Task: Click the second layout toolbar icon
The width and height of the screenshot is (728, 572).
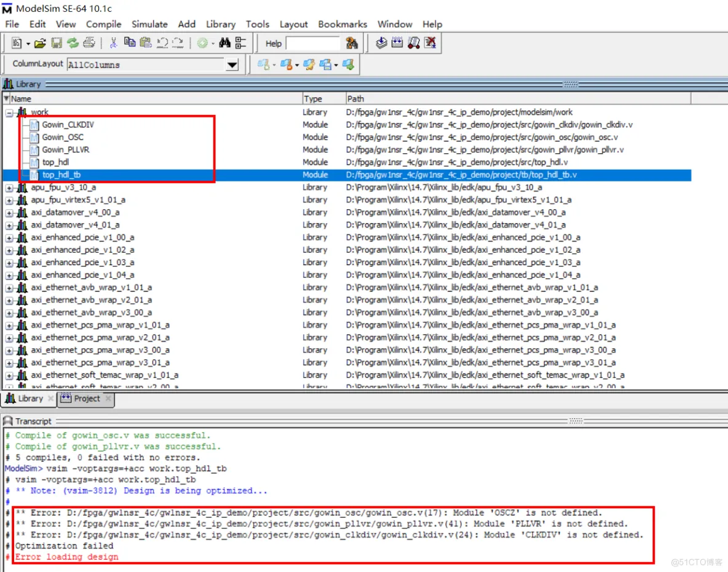Action: [287, 65]
